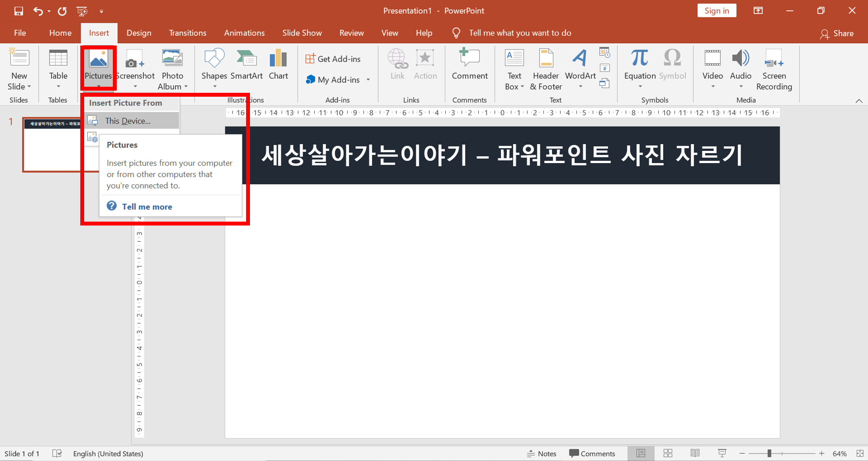This screenshot has height=461, width=868.
Task: Switch to the Design tab
Action: click(139, 33)
